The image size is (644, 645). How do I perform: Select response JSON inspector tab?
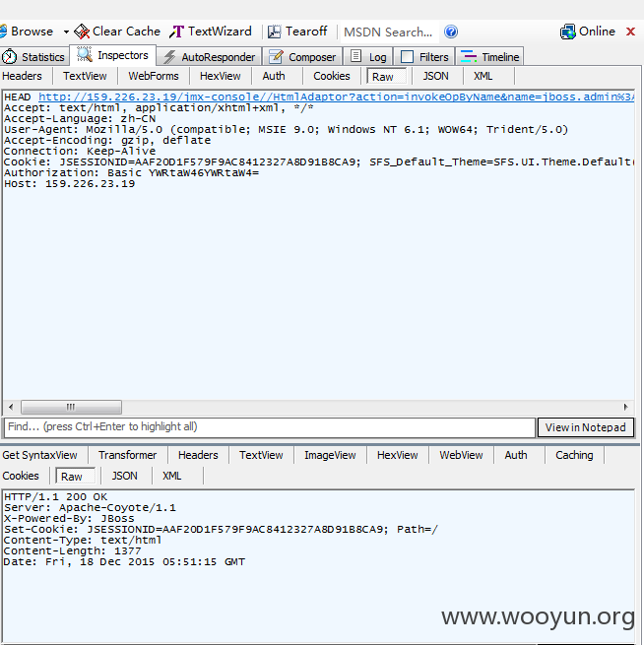pyautogui.click(x=125, y=476)
